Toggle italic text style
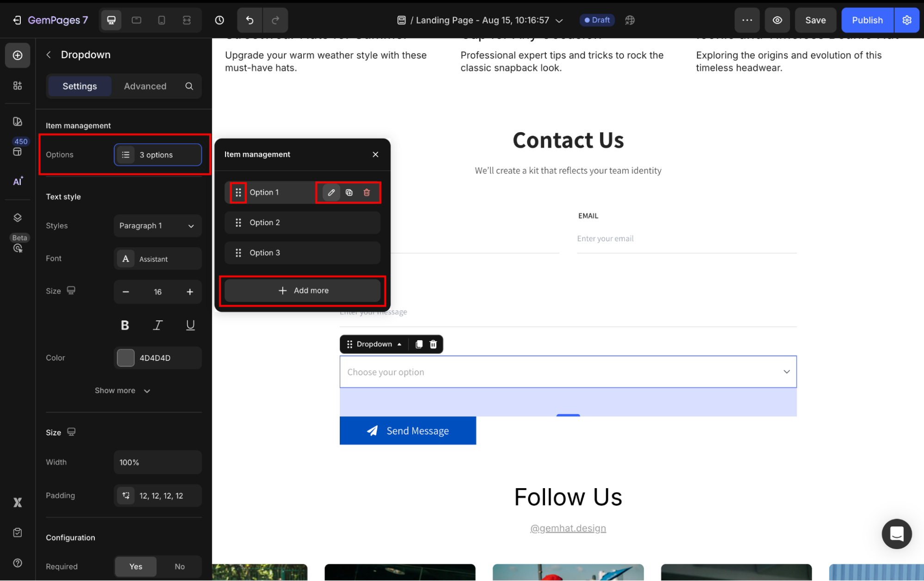 (158, 325)
